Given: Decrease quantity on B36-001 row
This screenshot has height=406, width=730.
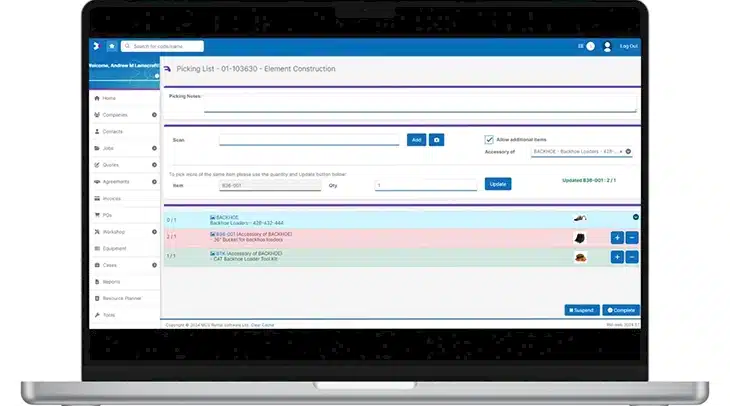Looking at the screenshot, I should click(632, 238).
